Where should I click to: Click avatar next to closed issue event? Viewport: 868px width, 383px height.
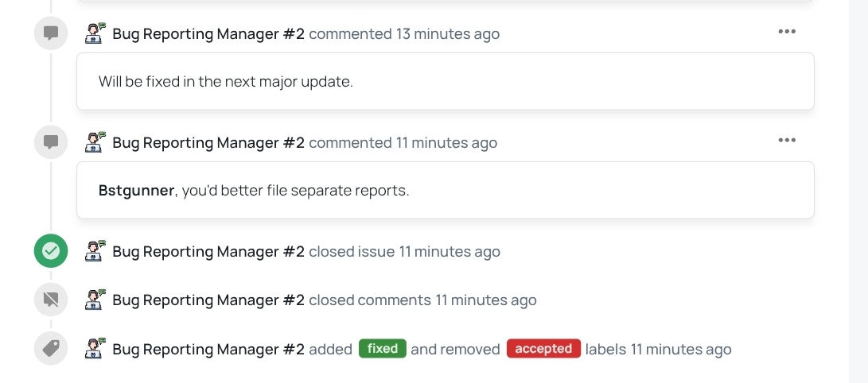(95, 251)
